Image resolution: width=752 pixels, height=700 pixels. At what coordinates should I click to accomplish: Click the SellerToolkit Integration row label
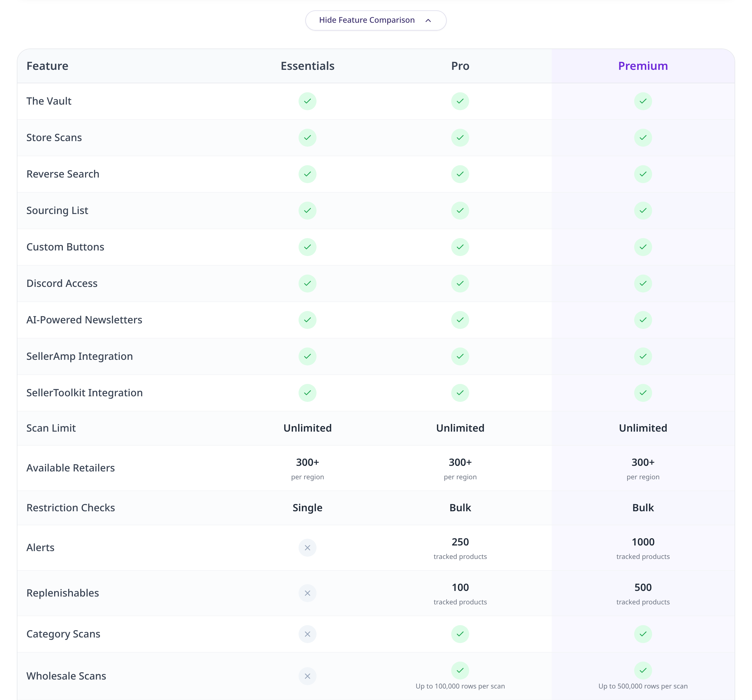84,393
